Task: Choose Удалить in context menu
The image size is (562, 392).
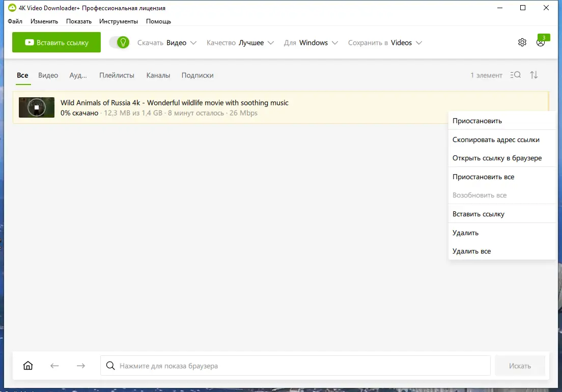Action: point(502,233)
